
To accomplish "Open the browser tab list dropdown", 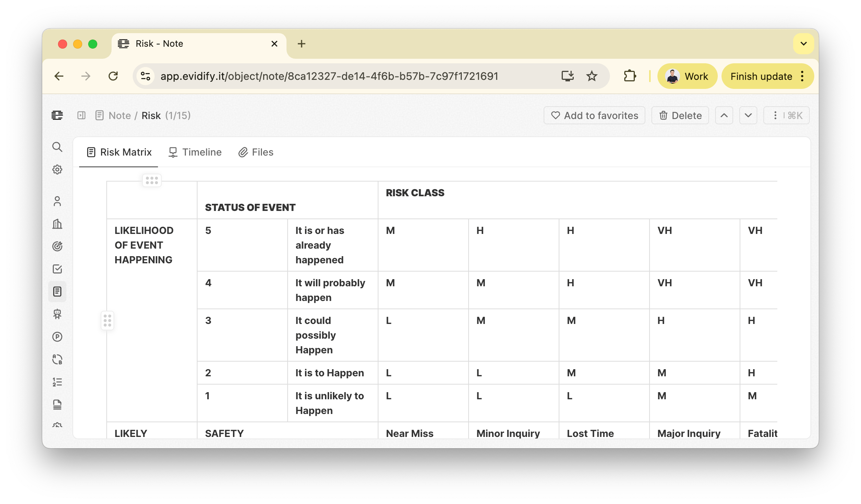I will coord(803,44).
